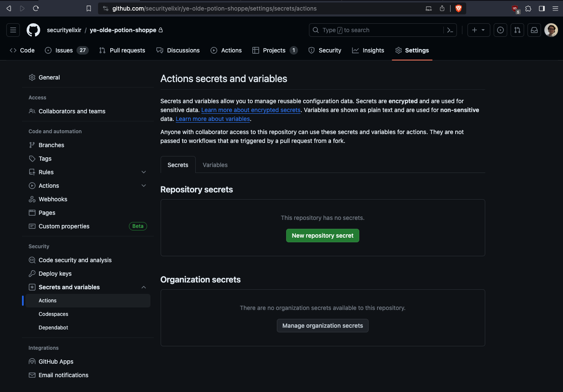Go to the Discussions tab
563x392 pixels.
click(x=178, y=50)
